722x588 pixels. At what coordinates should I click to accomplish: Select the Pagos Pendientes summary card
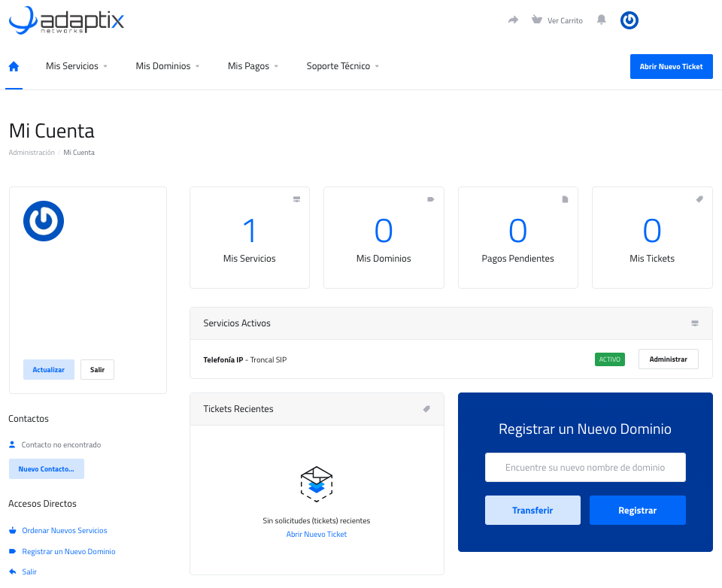click(517, 238)
